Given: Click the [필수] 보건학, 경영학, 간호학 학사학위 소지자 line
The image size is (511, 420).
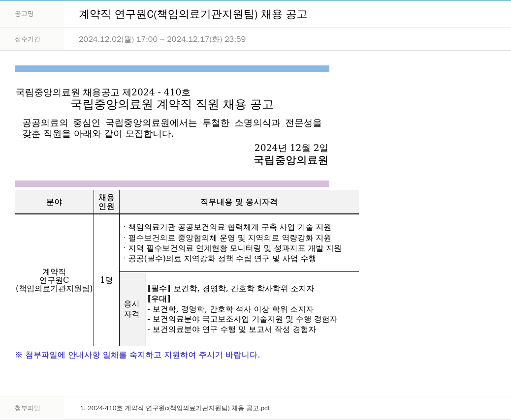Looking at the screenshot, I should point(231,289).
